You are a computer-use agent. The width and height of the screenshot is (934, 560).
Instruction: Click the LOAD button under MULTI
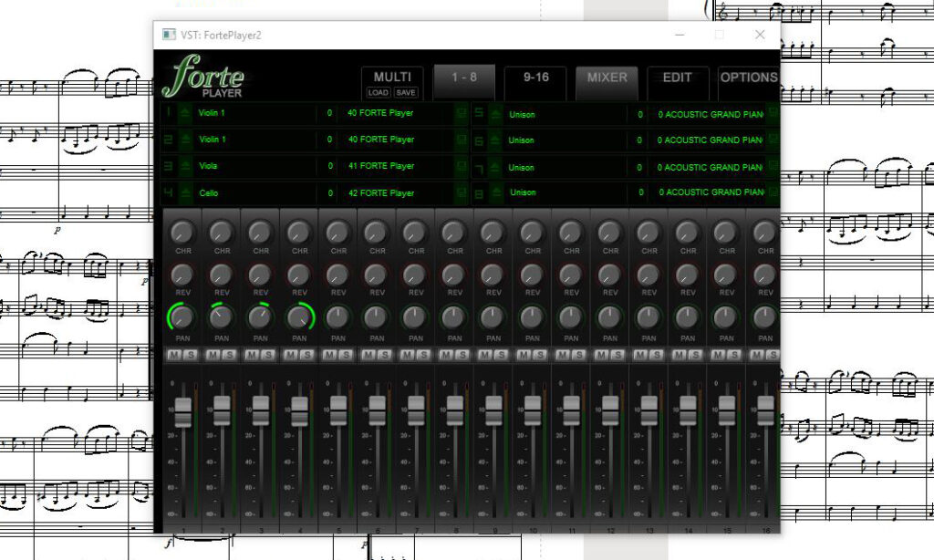click(x=379, y=92)
